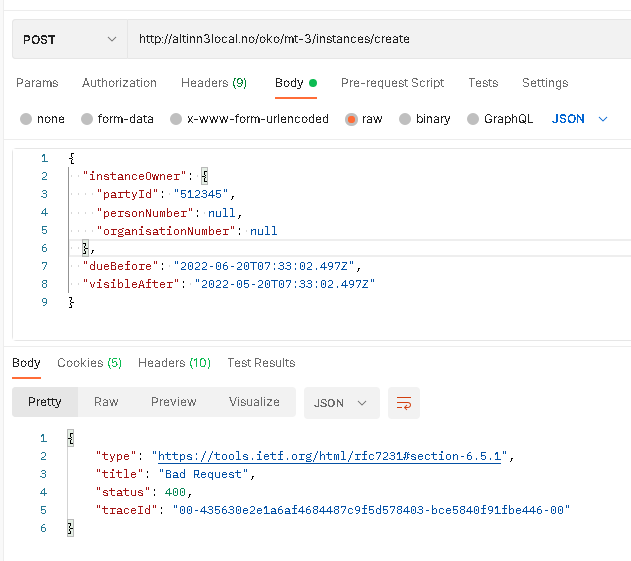Switch response view to Raw

pos(106,402)
